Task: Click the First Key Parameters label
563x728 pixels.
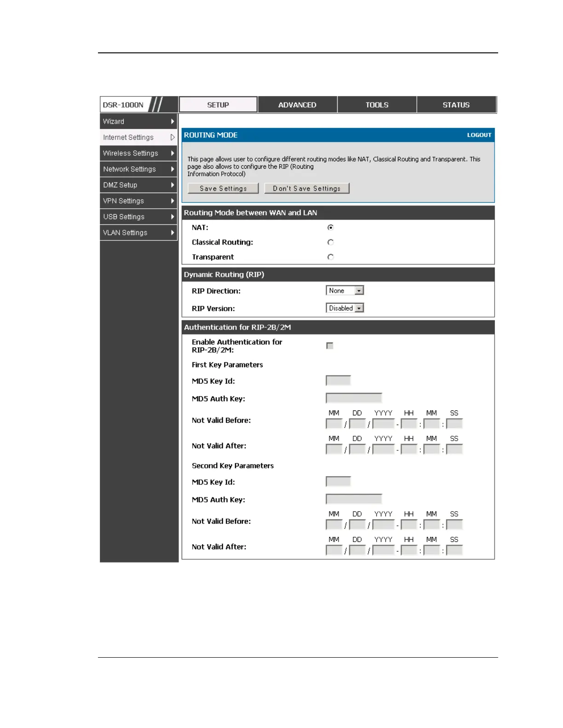Action: click(227, 365)
